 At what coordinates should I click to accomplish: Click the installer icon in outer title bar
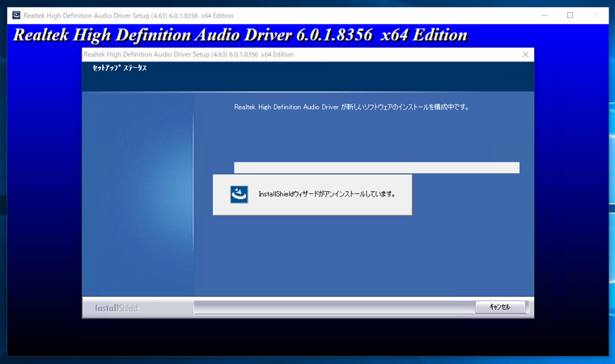[x=16, y=15]
